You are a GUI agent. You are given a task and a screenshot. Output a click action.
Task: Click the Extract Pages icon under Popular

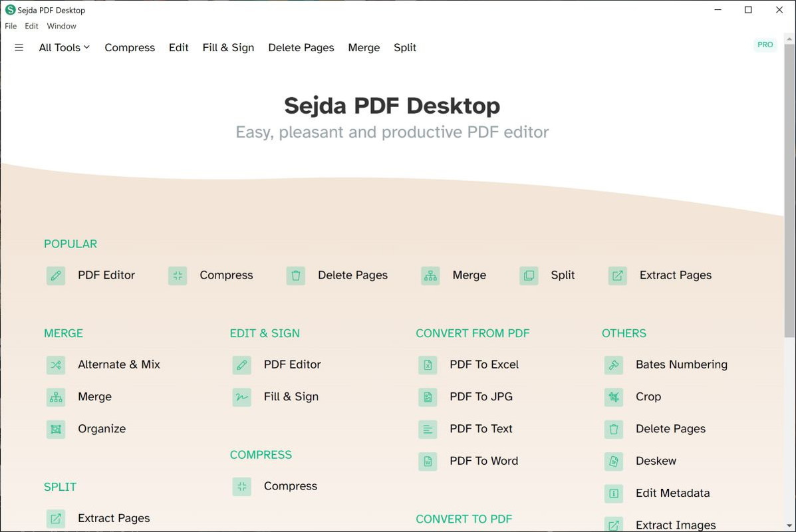617,276
